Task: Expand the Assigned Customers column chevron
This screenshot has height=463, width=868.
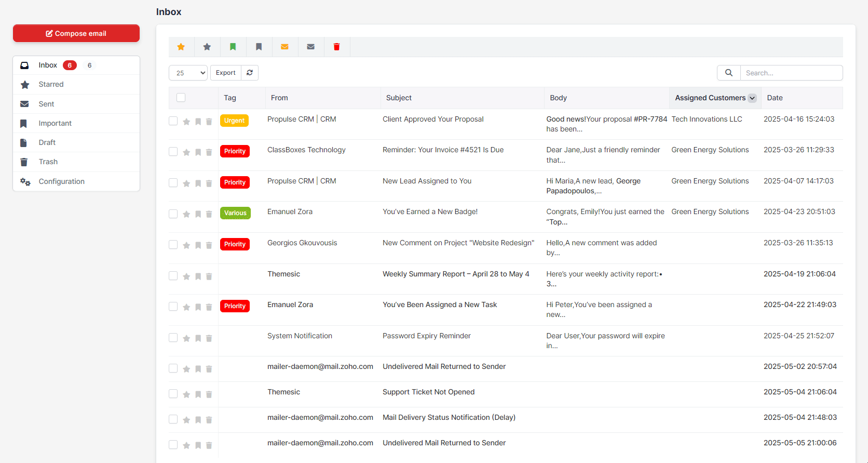Action: 752,98
